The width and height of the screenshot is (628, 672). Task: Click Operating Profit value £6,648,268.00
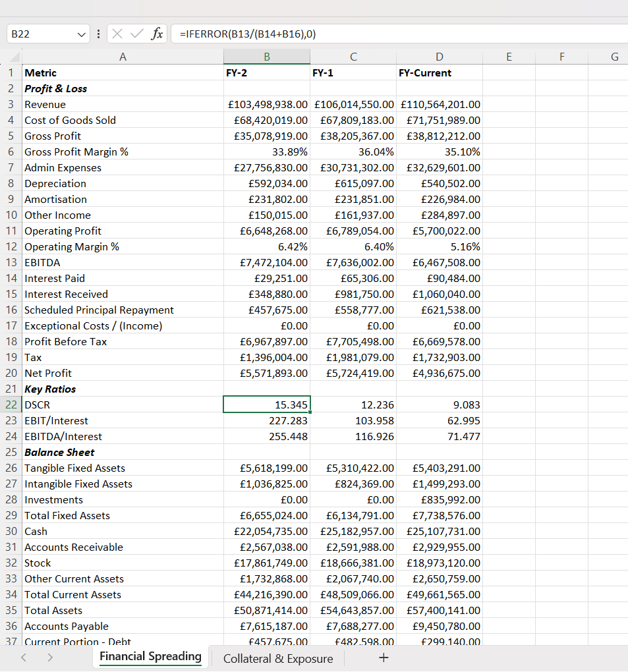tap(267, 231)
